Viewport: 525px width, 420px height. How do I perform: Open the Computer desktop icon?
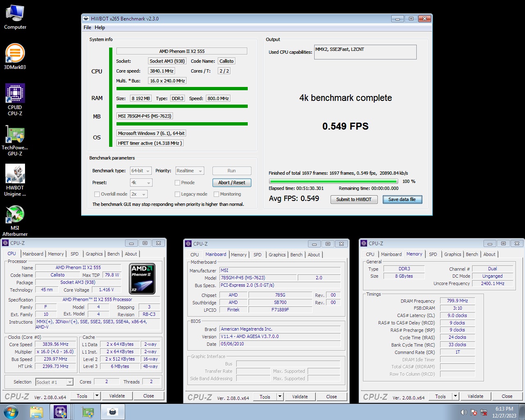[x=15, y=17]
